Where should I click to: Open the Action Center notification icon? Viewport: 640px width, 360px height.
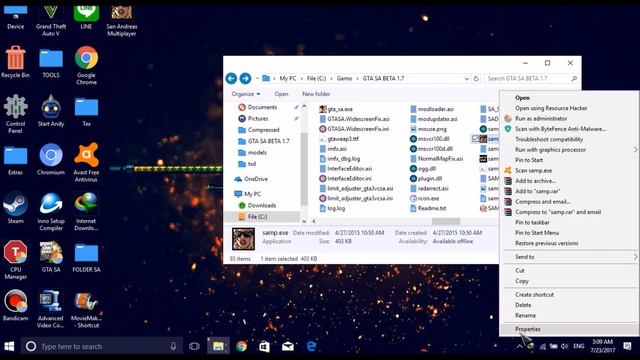pos(627,346)
